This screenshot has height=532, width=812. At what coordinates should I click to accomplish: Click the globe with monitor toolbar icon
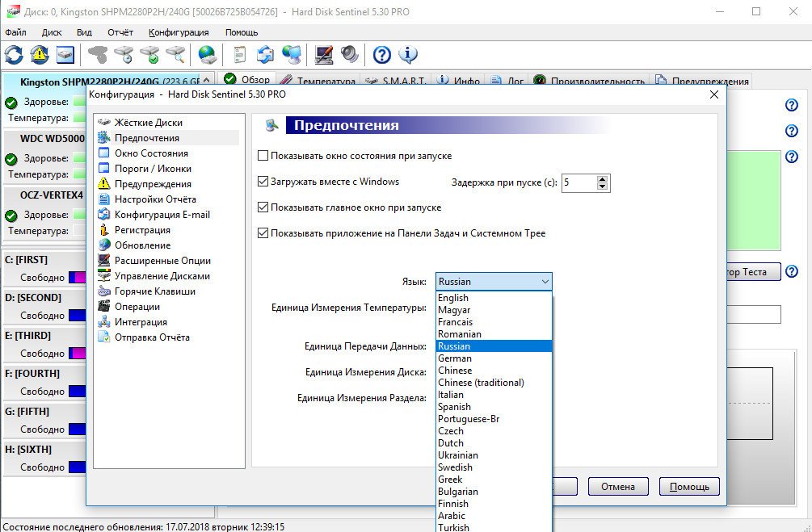[292, 54]
